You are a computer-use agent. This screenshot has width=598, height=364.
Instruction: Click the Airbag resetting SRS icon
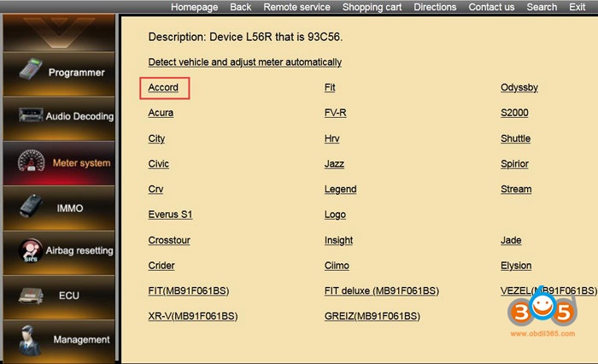31,250
